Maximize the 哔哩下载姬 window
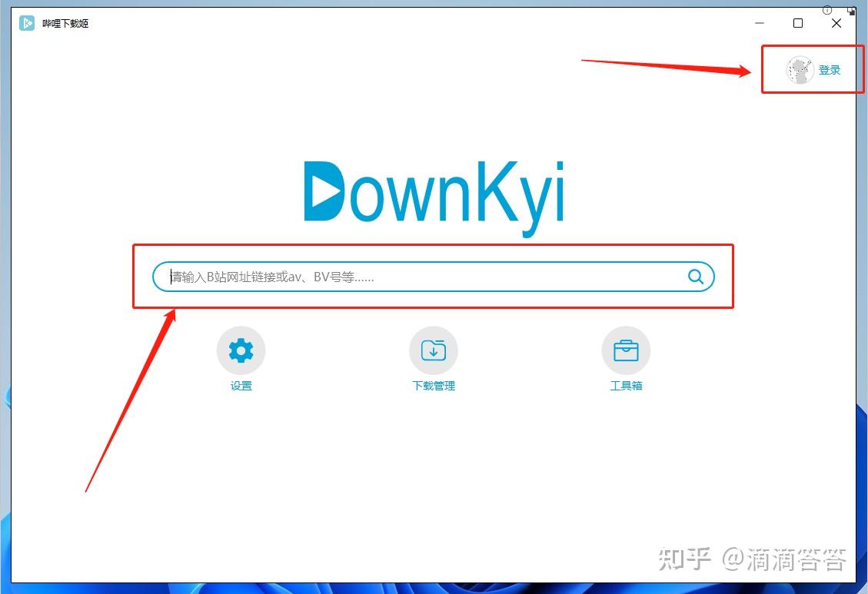 [x=798, y=23]
